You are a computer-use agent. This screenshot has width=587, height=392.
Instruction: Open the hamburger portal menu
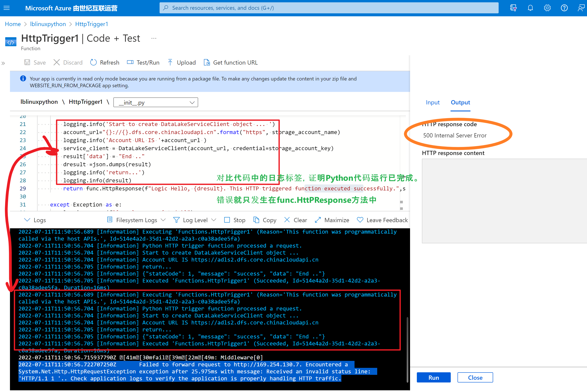[7, 8]
